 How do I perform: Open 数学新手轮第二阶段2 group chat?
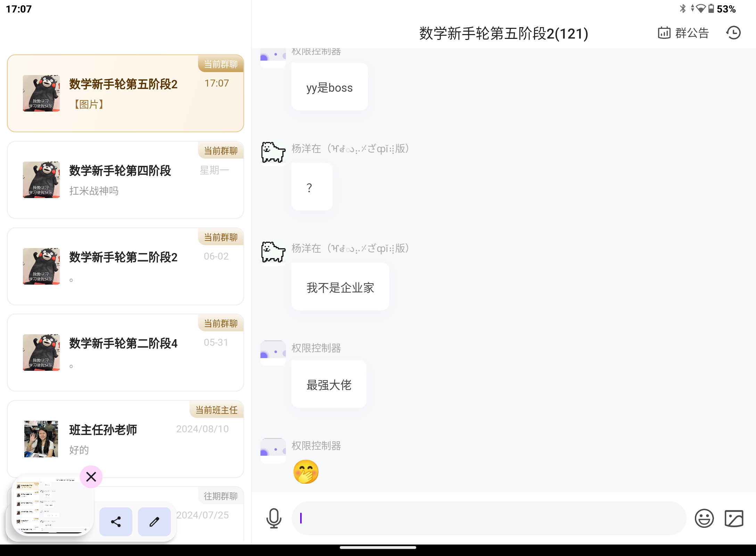(125, 266)
